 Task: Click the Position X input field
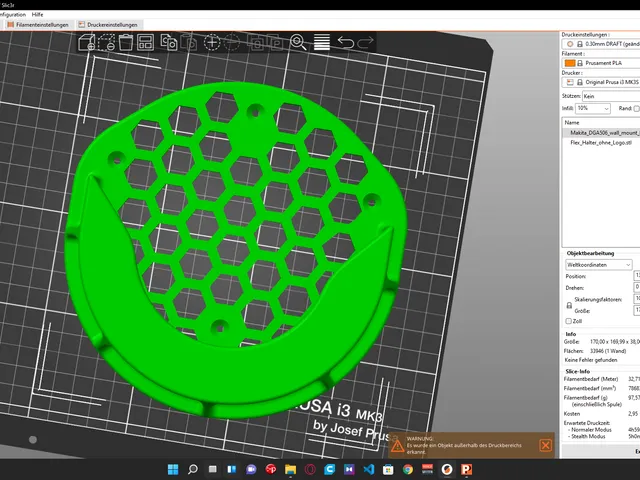click(637, 276)
